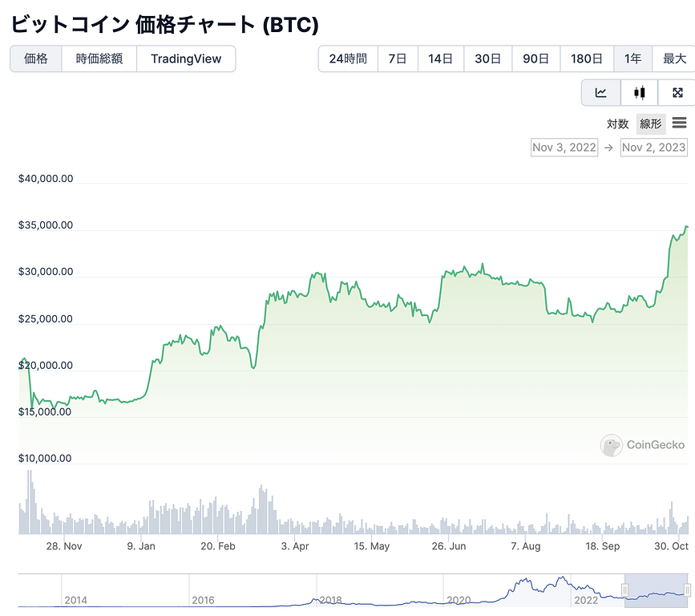The height and width of the screenshot is (616, 695).
Task: Switch to candlestick chart icon
Action: point(639,93)
